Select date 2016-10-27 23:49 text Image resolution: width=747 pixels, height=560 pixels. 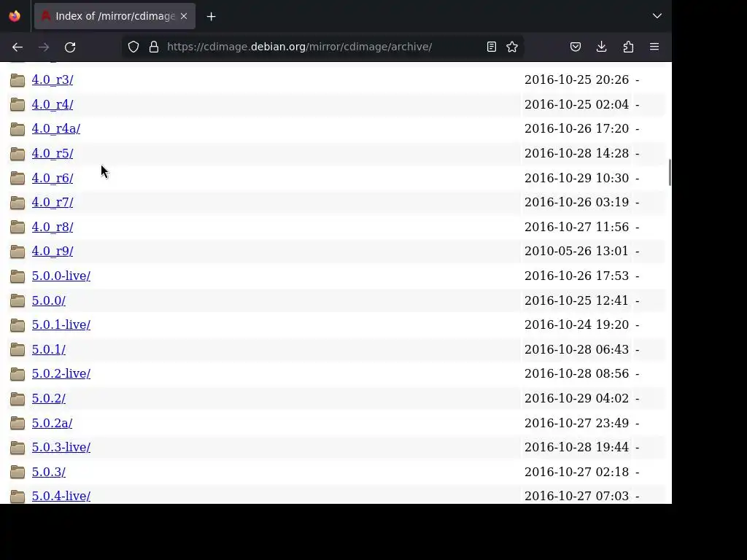click(576, 423)
